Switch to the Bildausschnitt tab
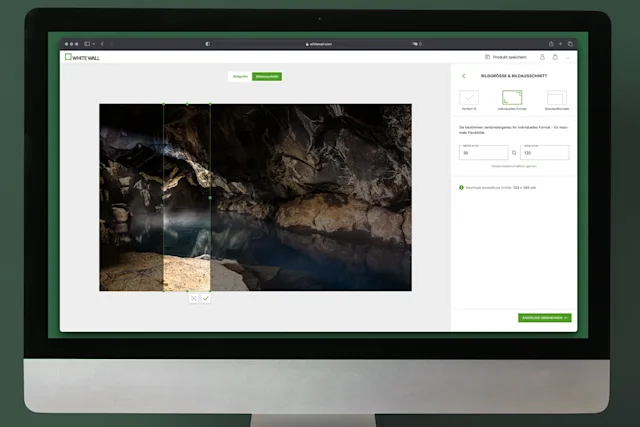Viewport: 640px width, 427px height. [x=267, y=76]
